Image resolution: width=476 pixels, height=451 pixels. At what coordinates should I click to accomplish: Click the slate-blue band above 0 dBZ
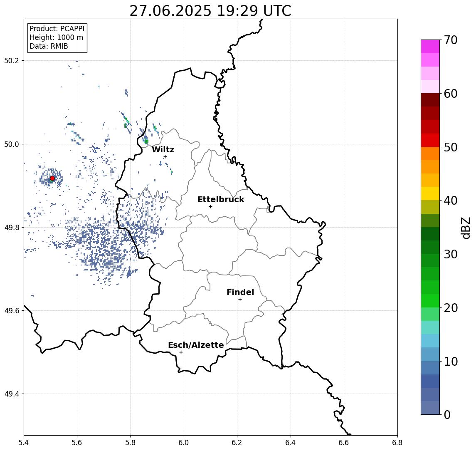(x=430, y=408)
